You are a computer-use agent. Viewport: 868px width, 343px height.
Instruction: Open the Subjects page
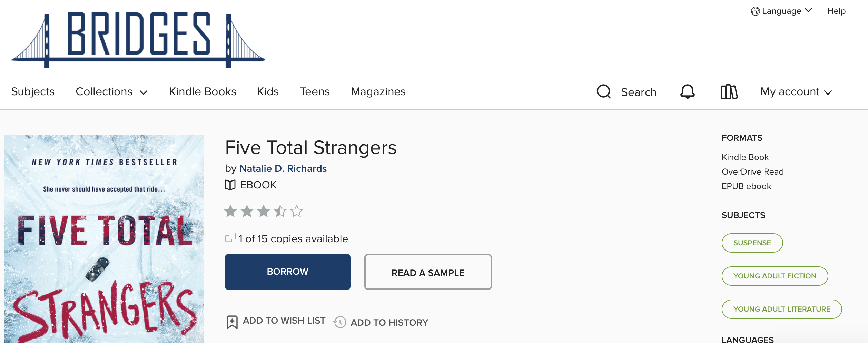(33, 91)
